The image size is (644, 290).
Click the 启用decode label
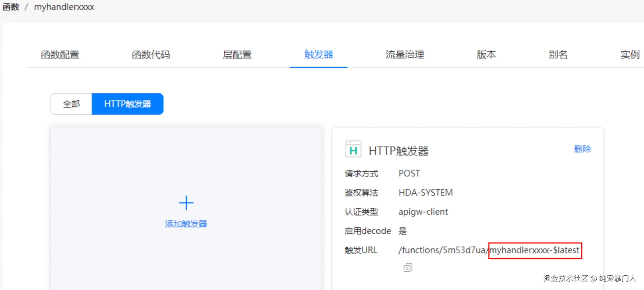tap(368, 231)
